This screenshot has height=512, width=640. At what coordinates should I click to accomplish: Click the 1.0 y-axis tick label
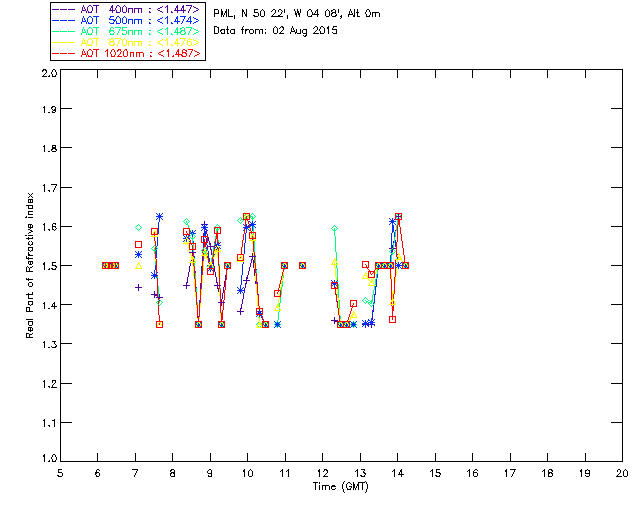[49, 458]
